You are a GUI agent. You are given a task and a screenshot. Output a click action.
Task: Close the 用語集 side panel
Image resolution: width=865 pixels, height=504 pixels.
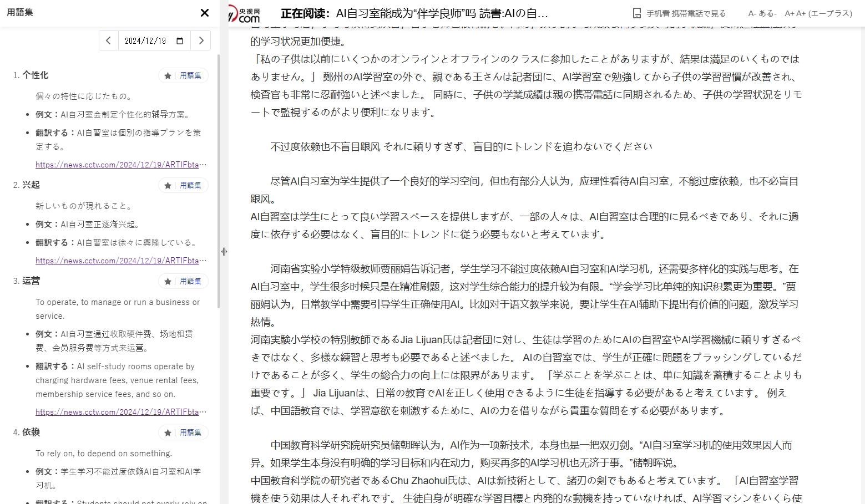click(205, 13)
